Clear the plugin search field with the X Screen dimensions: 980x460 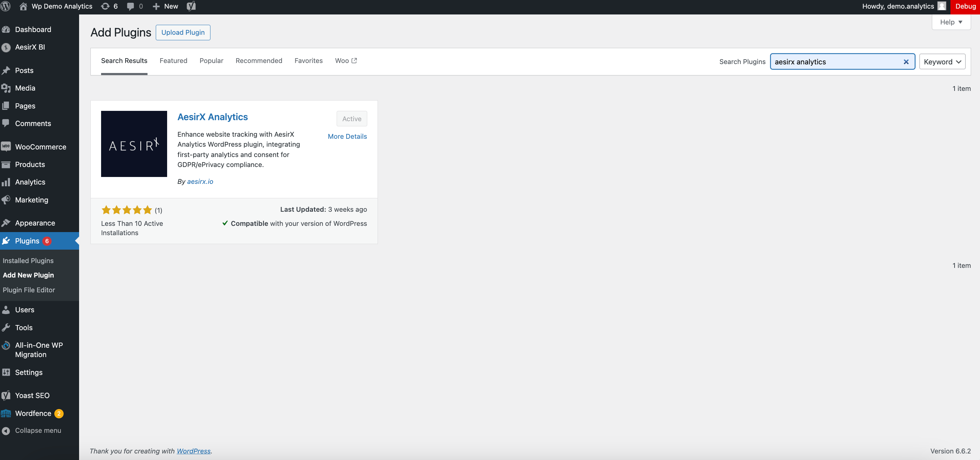click(x=906, y=62)
